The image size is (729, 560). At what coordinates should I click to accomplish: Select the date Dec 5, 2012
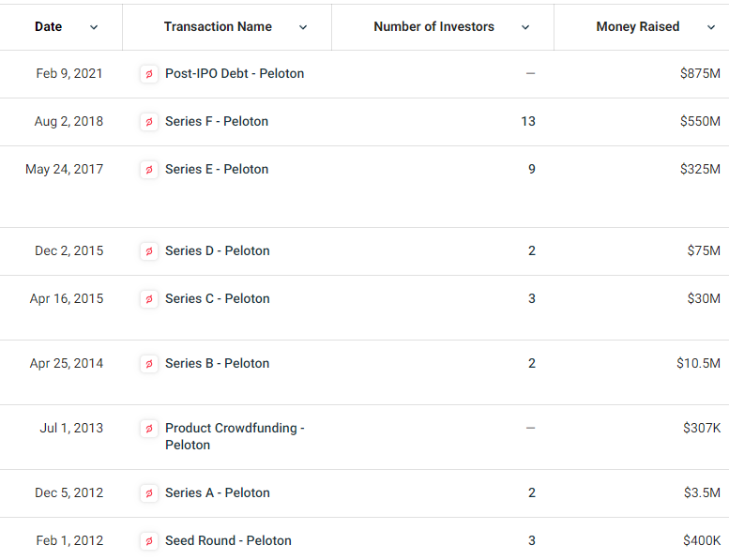click(x=69, y=493)
